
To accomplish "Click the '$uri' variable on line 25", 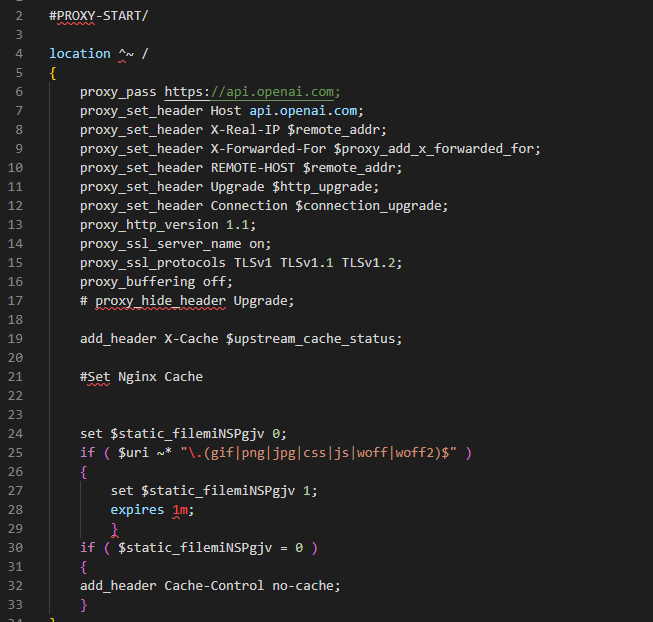I will pyautogui.click(x=133, y=453).
